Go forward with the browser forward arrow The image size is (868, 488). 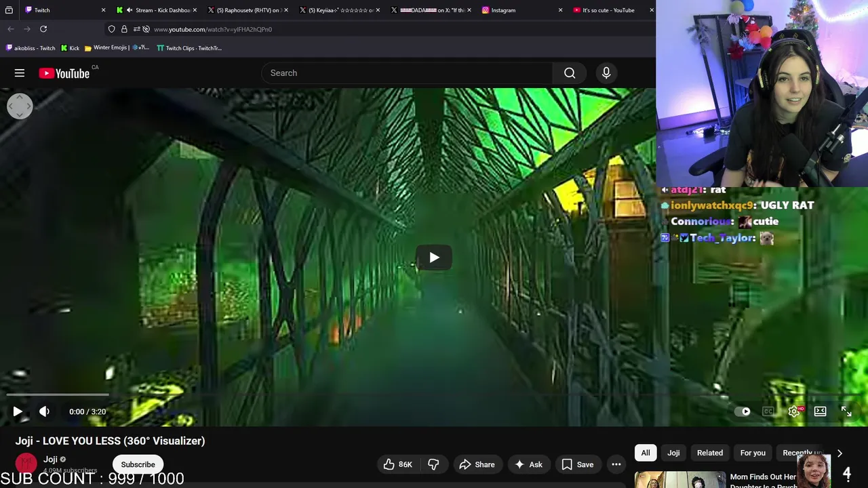coord(27,29)
